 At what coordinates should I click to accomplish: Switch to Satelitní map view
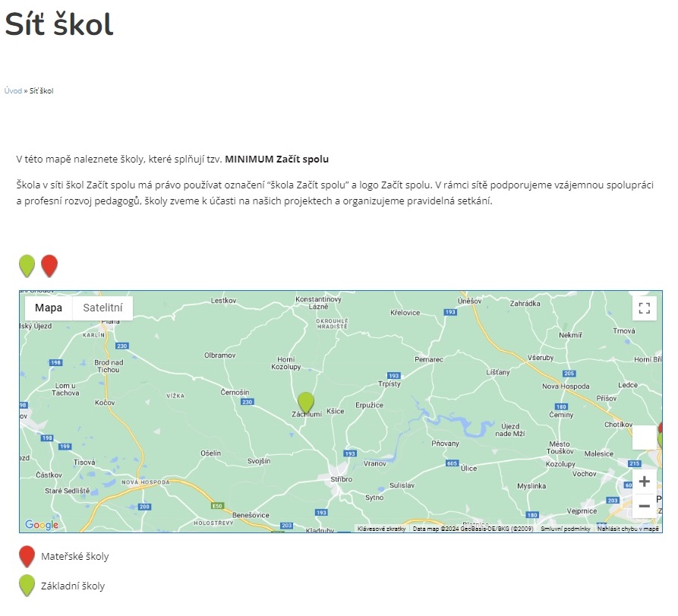click(102, 308)
